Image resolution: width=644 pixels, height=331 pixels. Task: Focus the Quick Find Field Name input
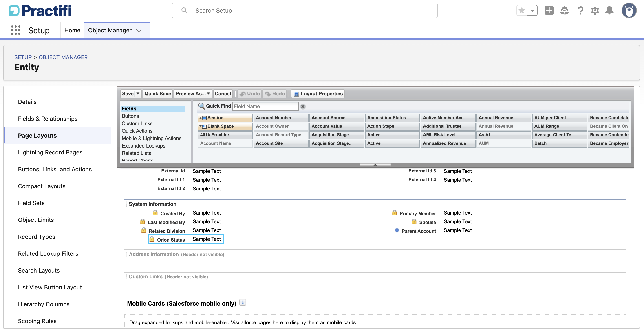(x=265, y=106)
